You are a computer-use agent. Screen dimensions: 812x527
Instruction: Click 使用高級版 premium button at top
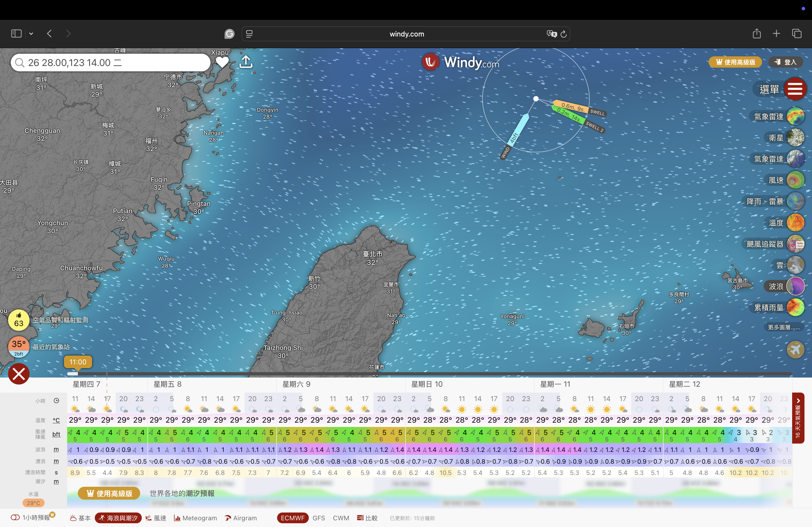pyautogui.click(x=735, y=62)
